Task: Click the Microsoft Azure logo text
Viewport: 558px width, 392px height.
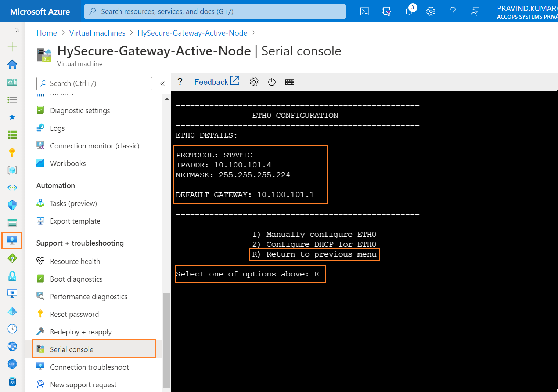Action: [x=40, y=12]
